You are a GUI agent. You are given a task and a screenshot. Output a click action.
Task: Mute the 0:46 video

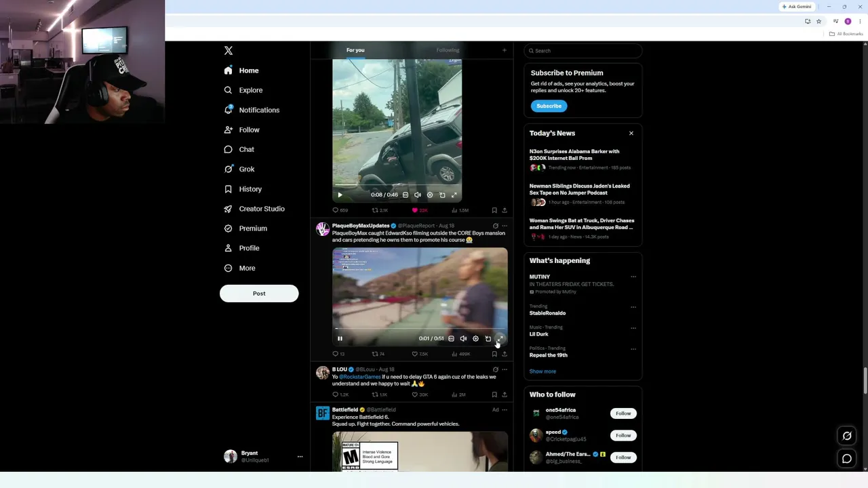(418, 195)
